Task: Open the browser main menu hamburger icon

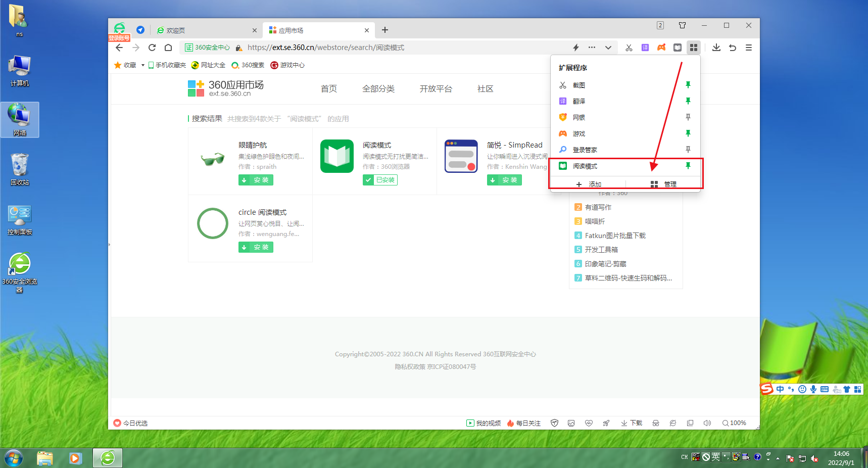Action: [749, 48]
